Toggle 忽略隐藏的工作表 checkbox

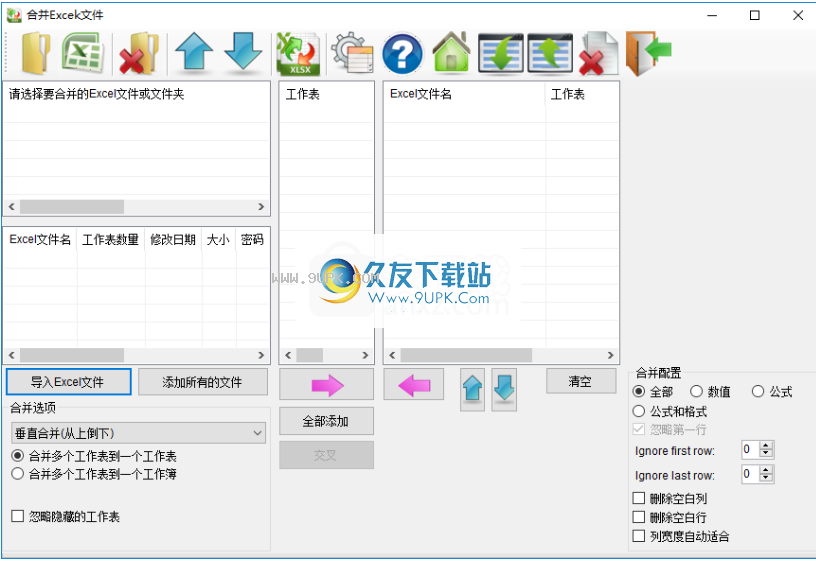[x=18, y=516]
